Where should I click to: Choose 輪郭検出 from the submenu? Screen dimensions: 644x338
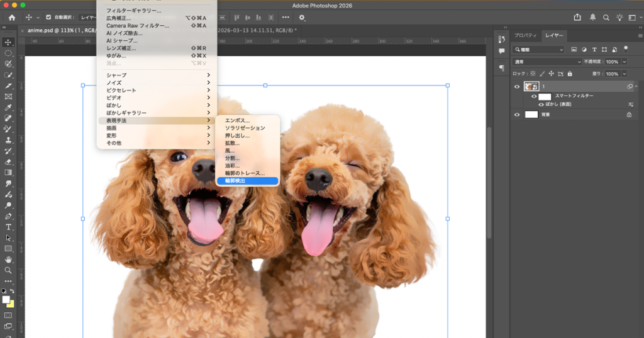click(247, 181)
